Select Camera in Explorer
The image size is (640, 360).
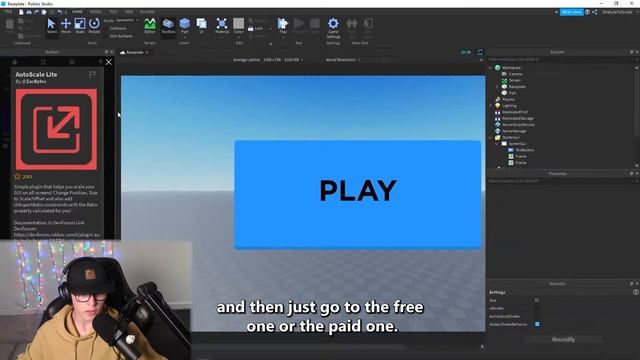515,74
